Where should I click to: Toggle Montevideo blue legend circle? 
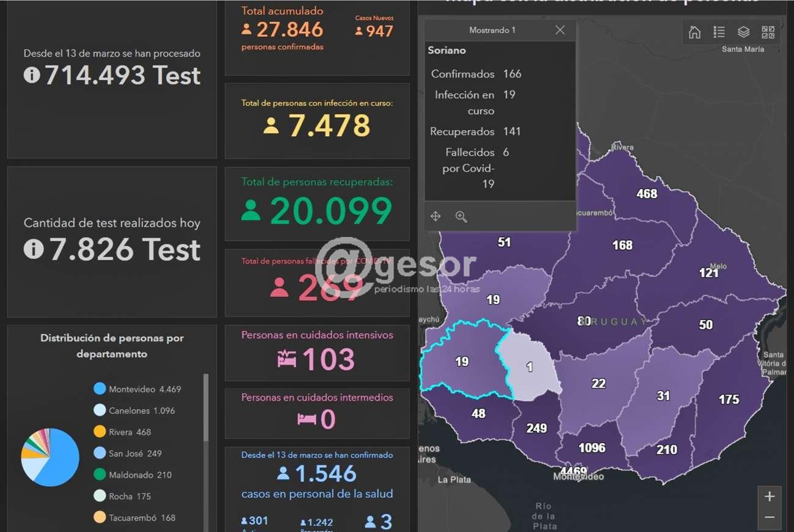(x=100, y=389)
